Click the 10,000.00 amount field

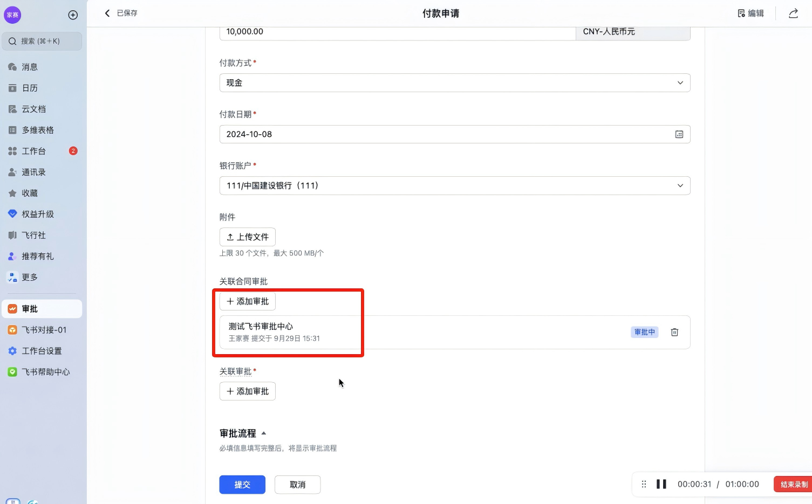coord(397,32)
